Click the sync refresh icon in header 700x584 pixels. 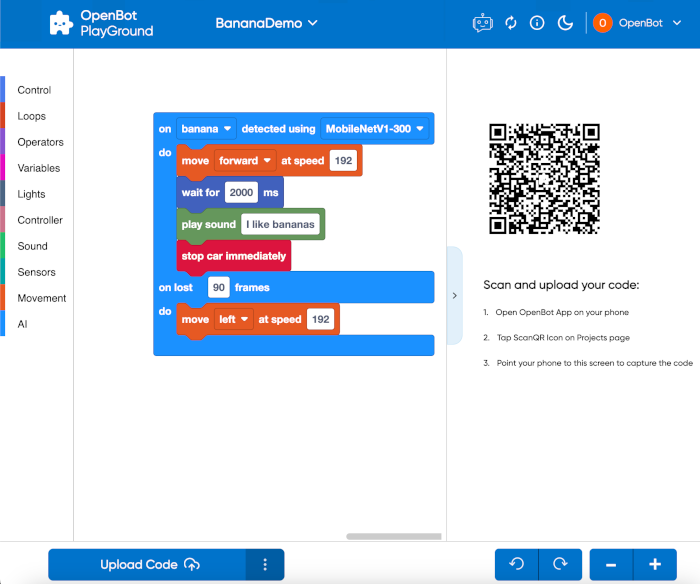511,23
